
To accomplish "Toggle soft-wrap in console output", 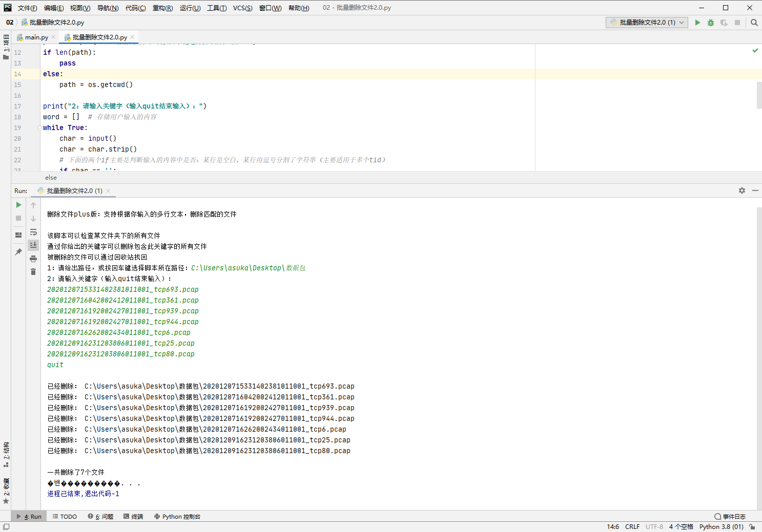I will [33, 232].
